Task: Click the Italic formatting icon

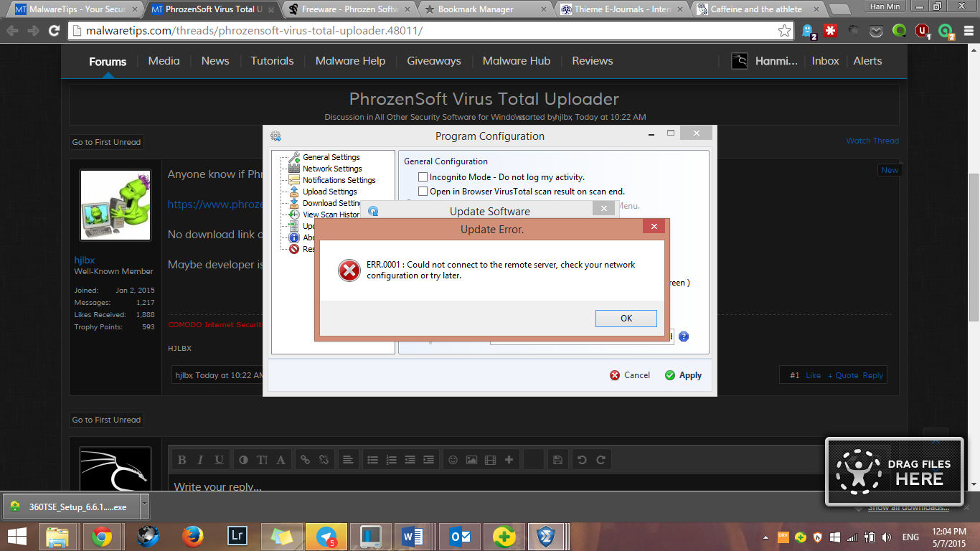Action: (200, 460)
